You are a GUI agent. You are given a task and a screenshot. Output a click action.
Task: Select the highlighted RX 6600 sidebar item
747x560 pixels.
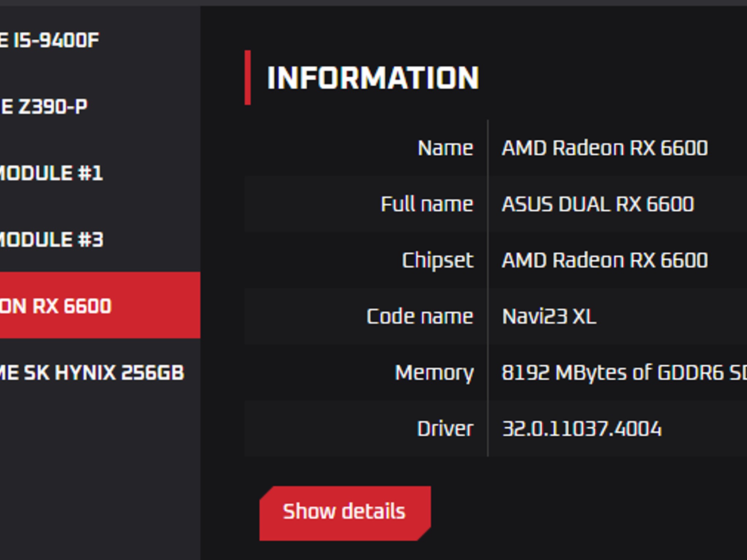click(100, 305)
